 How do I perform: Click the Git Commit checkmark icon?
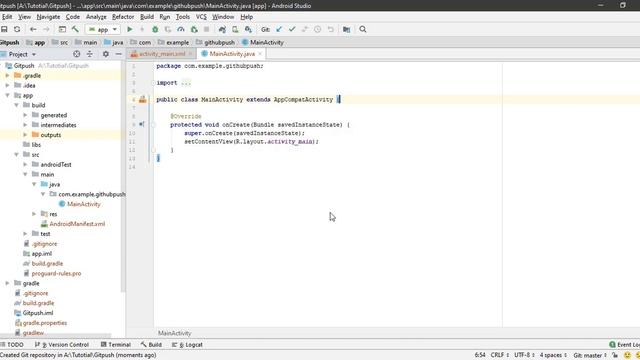point(292,29)
